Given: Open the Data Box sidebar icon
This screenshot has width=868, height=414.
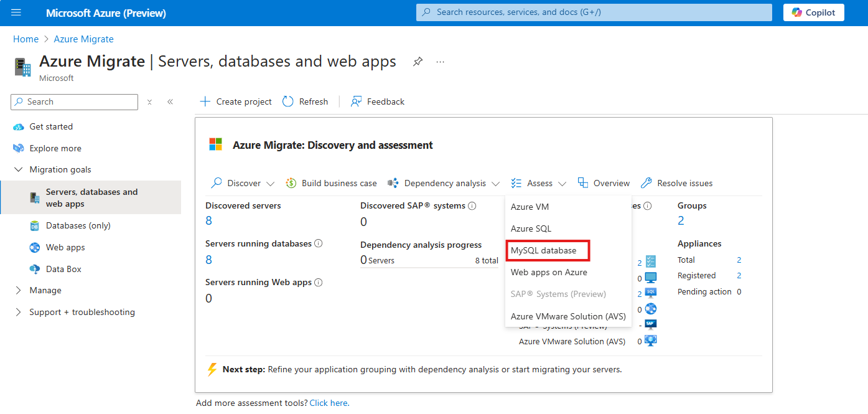Looking at the screenshot, I should [x=35, y=268].
